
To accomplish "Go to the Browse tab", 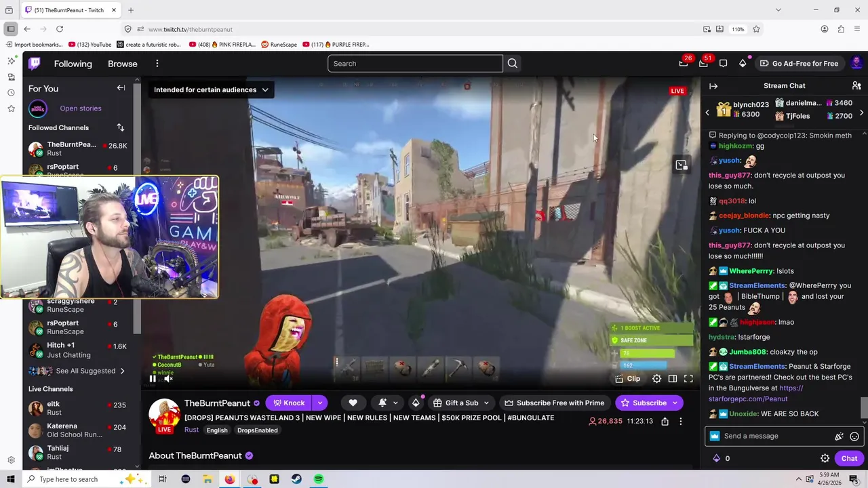I will [123, 64].
